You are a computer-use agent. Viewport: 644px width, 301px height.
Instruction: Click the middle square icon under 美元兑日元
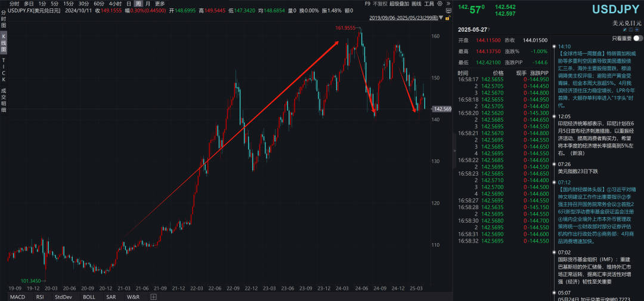631,30
